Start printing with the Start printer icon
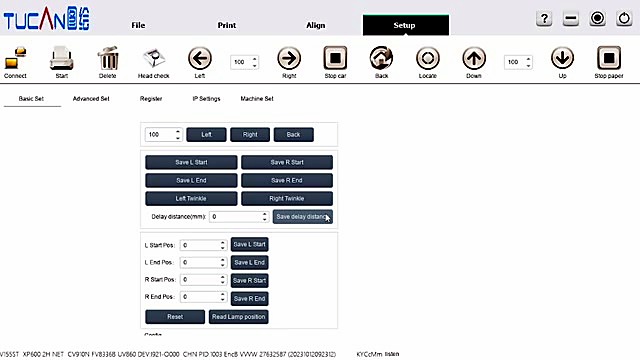The height and width of the screenshot is (360, 640). tap(62, 58)
